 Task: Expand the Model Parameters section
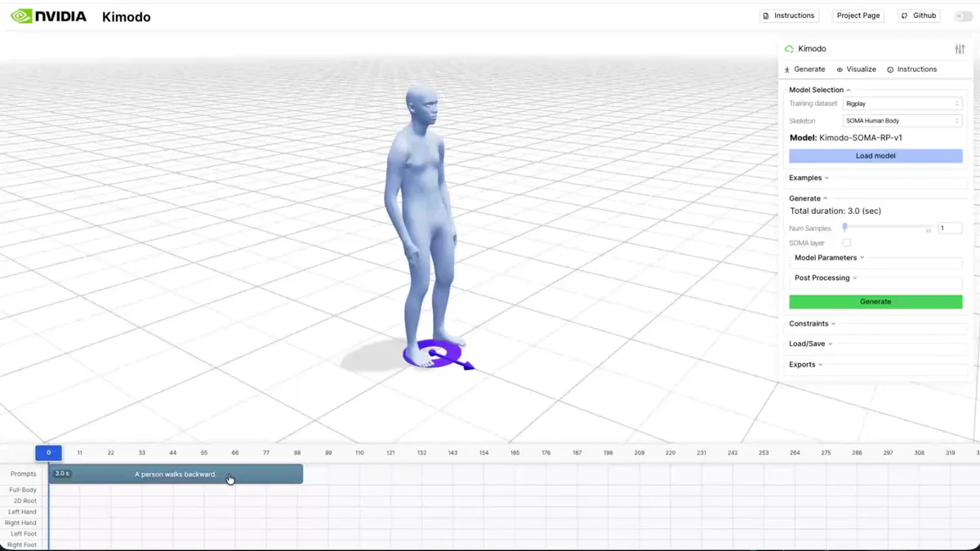click(x=829, y=258)
